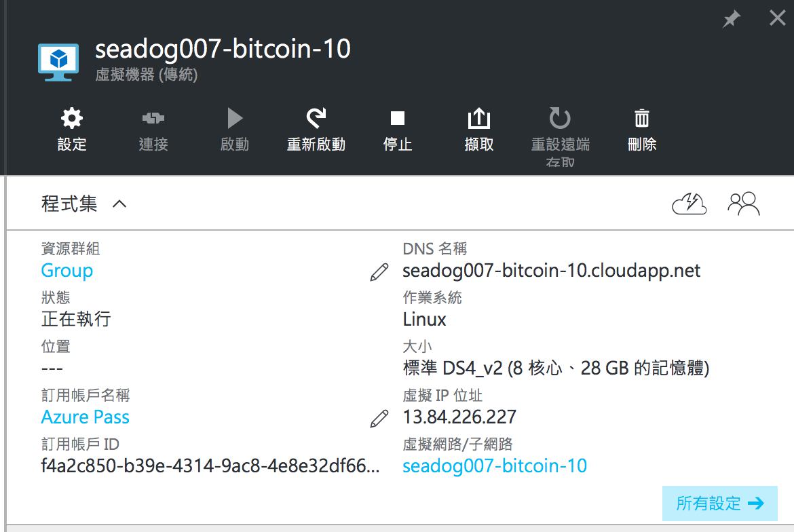This screenshot has width=794, height=532.
Task: Open the Azure Pass subscription link
Action: 85,417
